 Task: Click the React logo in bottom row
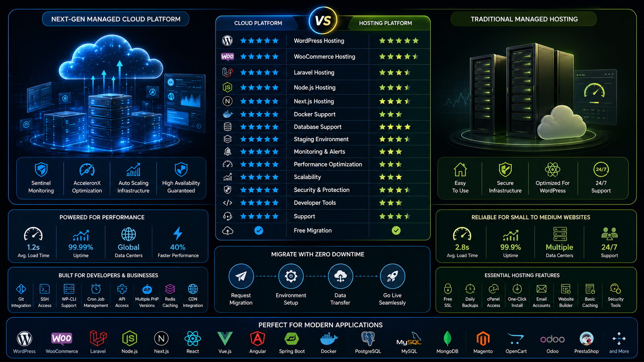point(193,339)
